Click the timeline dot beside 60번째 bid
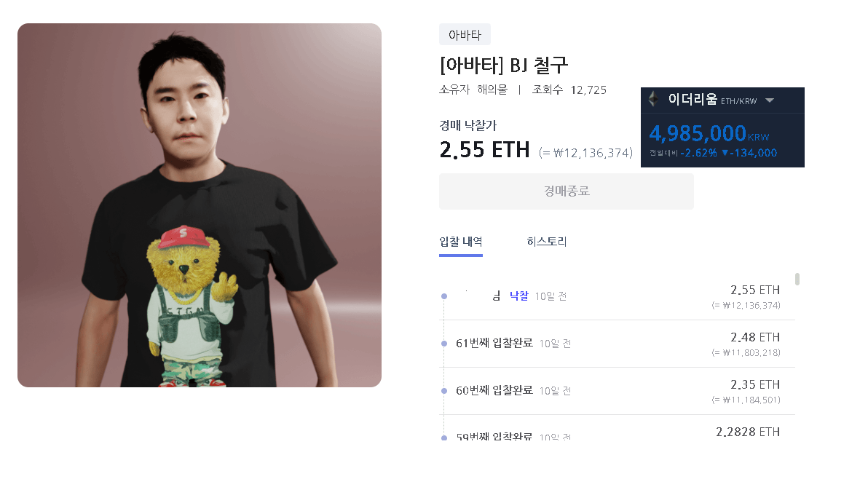The image size is (868, 479). [444, 391]
